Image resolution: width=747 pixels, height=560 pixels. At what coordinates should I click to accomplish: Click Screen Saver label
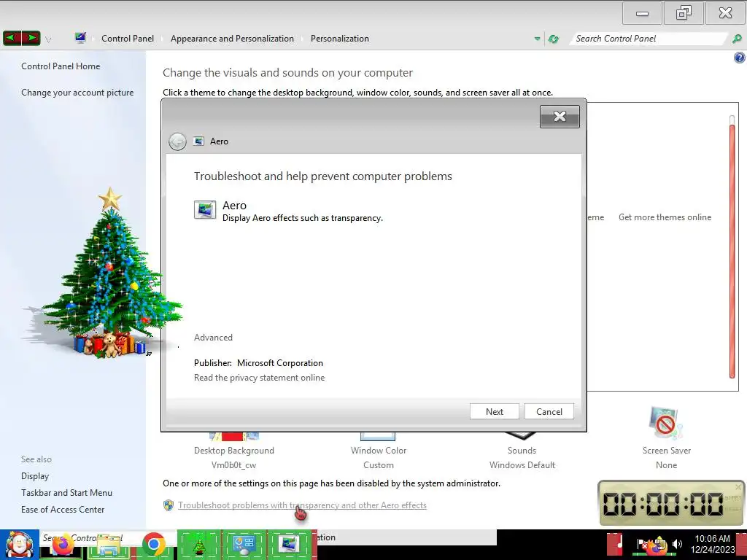pyautogui.click(x=666, y=451)
